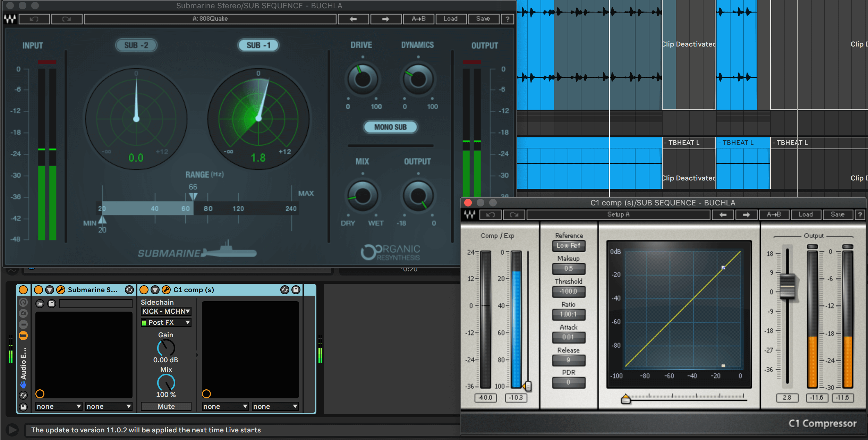
Task: Unfold Submarine device parameters triangle
Action: (50, 290)
